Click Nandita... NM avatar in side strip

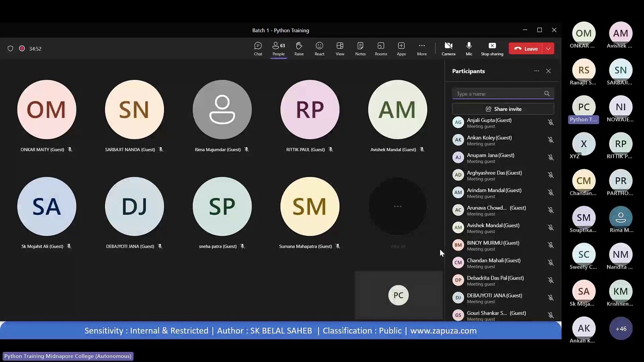click(x=621, y=254)
